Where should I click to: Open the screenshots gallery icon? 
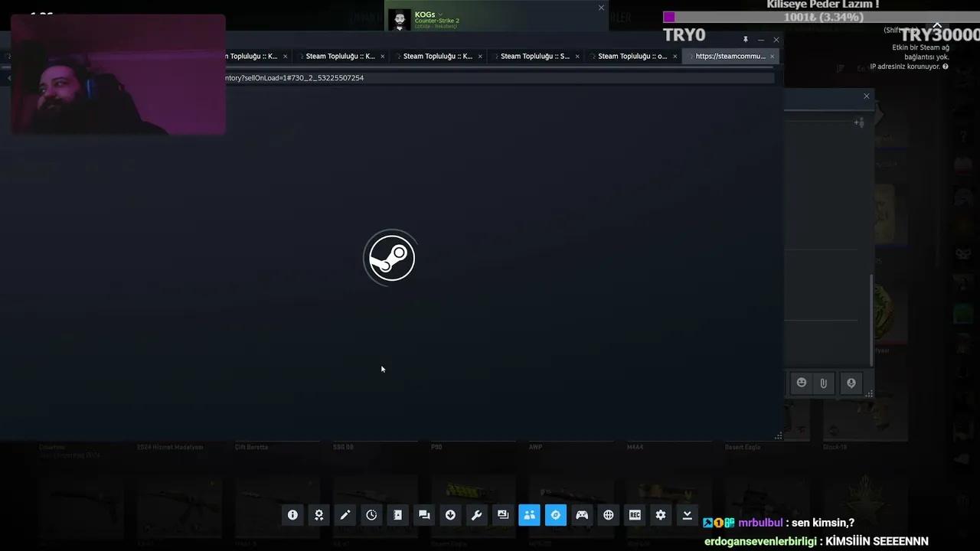(x=503, y=515)
